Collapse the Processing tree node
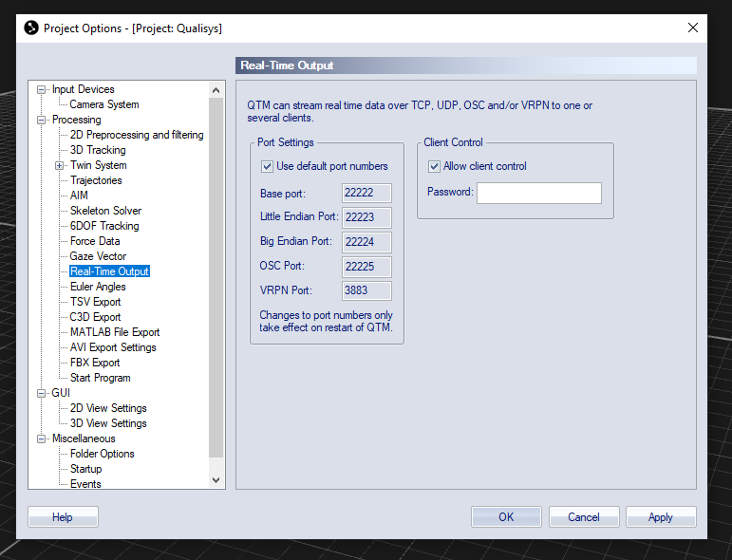This screenshot has width=732, height=560. coord(42,120)
